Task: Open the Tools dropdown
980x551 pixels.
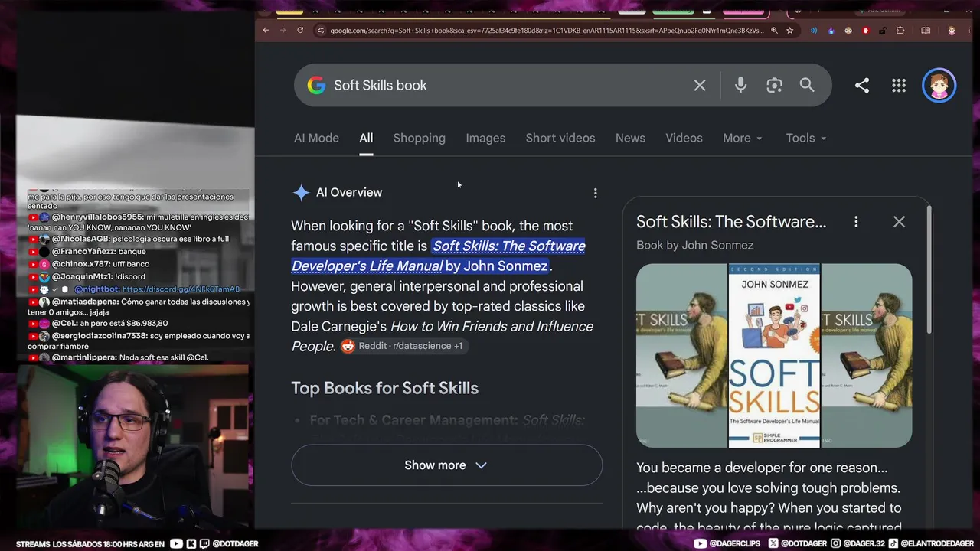Action: 806,138
